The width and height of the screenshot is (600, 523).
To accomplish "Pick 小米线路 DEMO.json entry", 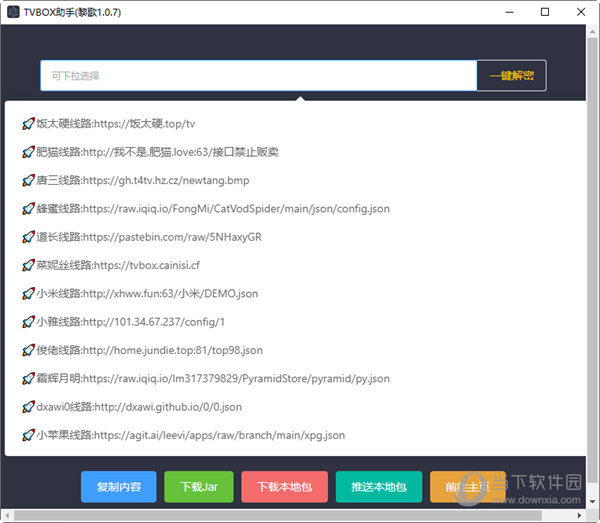I will pyautogui.click(x=295, y=294).
